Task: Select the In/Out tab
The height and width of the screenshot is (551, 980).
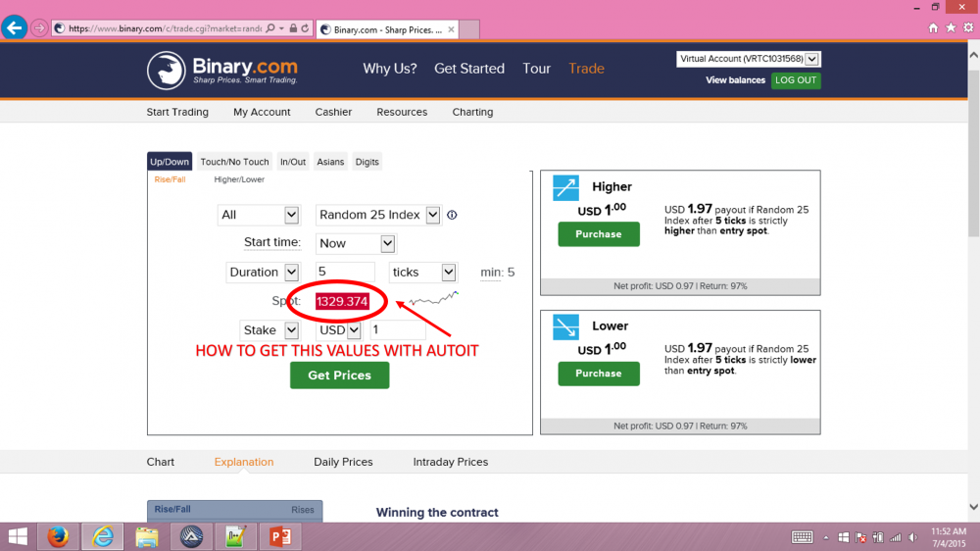Action: point(292,162)
